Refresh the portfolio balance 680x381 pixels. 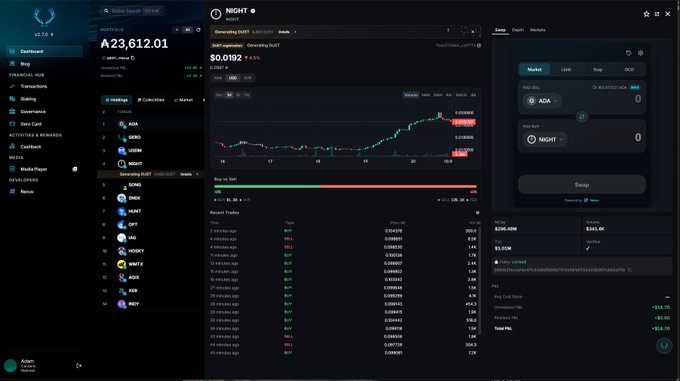[x=199, y=30]
